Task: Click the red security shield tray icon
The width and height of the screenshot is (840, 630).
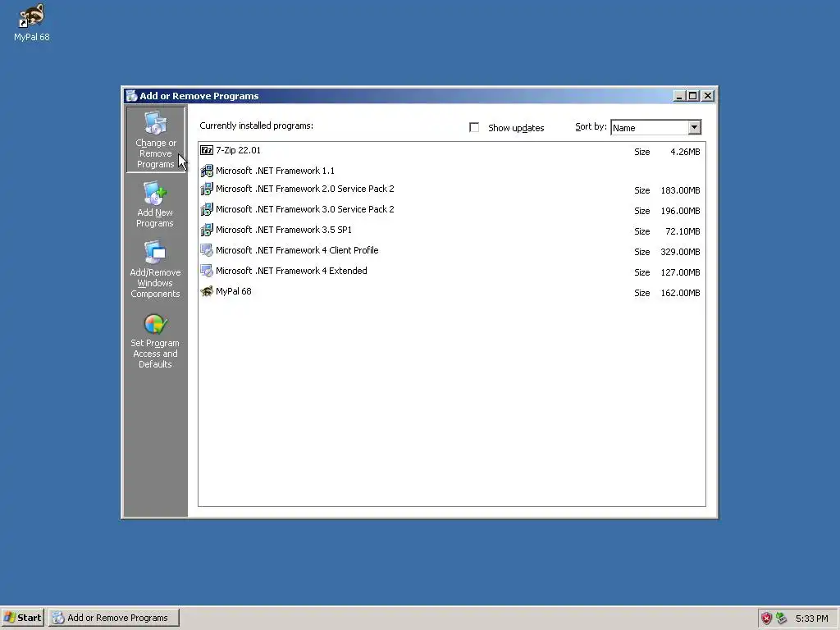Action: 767,619
